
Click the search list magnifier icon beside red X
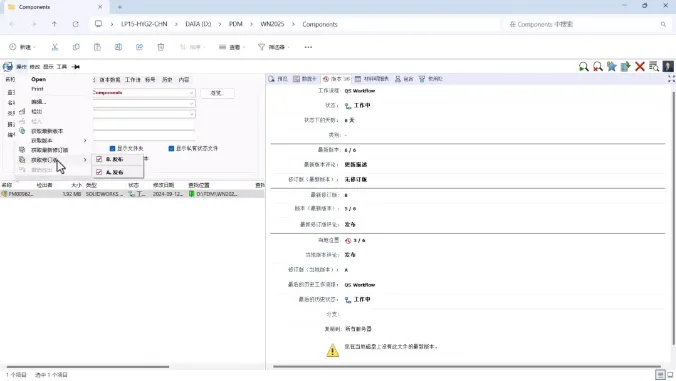point(654,66)
